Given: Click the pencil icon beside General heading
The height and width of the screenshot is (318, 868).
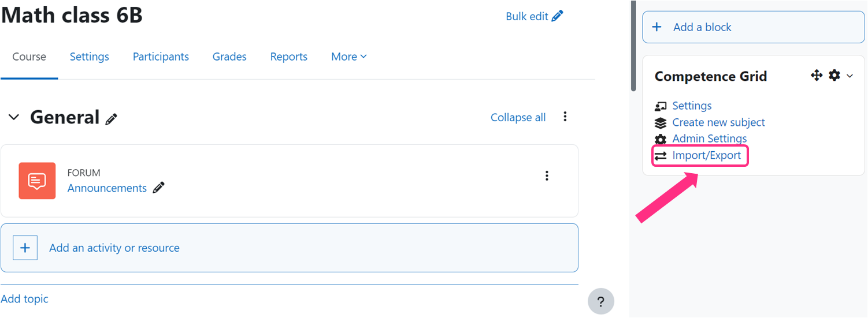Looking at the screenshot, I should 112,119.
